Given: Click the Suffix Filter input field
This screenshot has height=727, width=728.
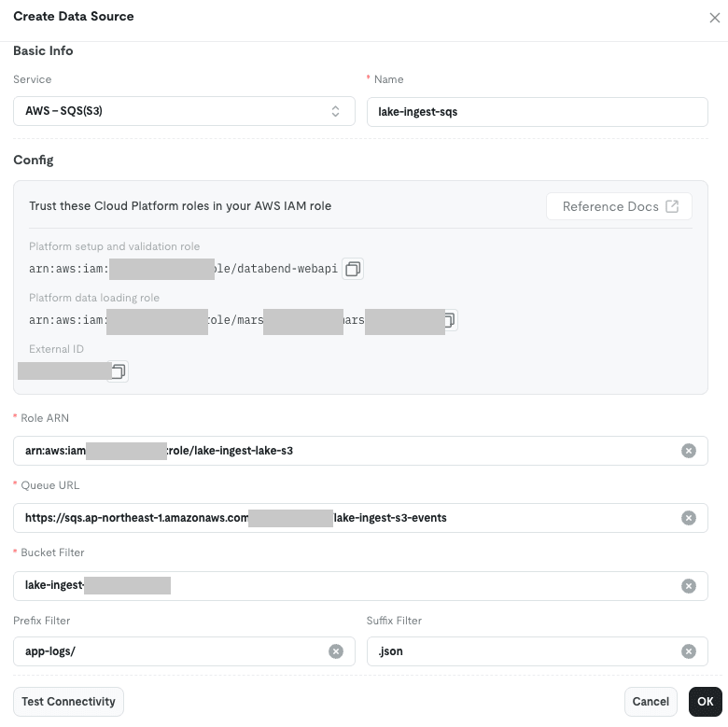Looking at the screenshot, I should [538, 651].
